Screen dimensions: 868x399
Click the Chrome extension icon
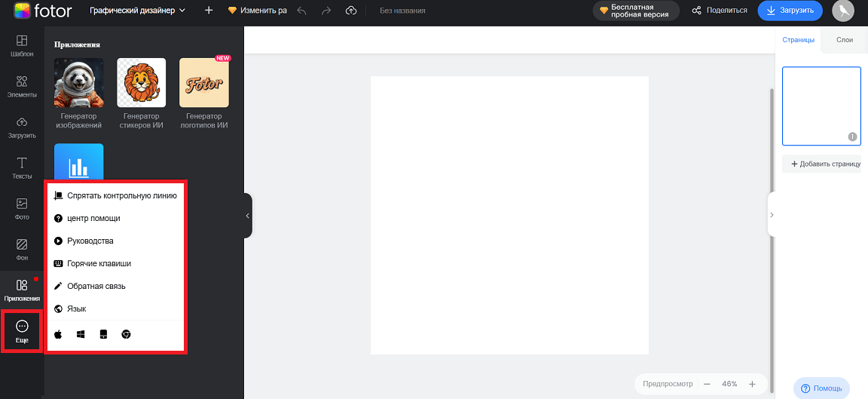[127, 334]
